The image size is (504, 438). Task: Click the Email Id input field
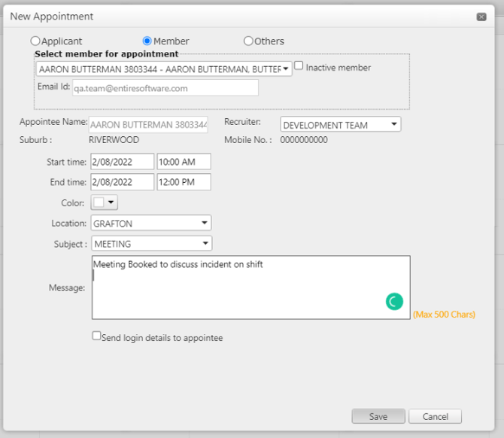click(165, 88)
